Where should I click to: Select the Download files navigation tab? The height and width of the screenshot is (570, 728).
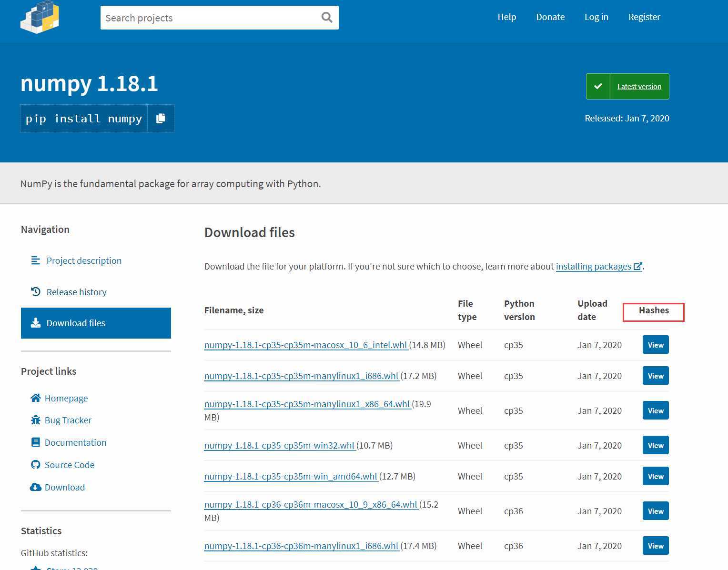[x=96, y=323]
